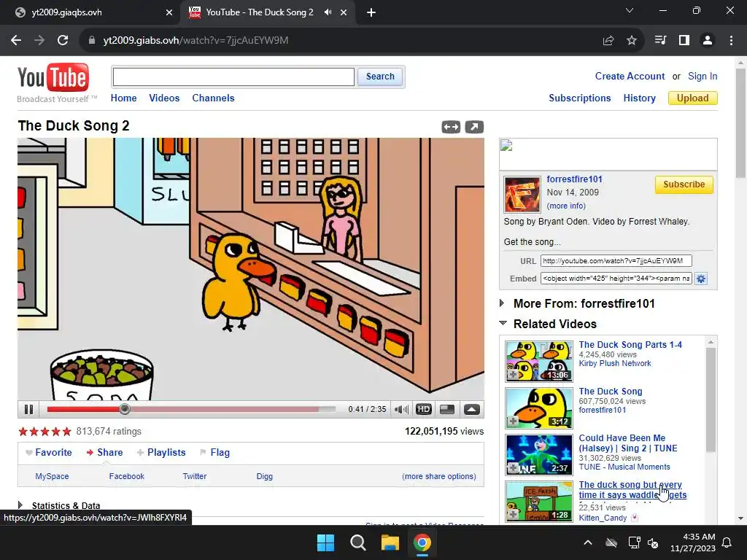The height and width of the screenshot is (560, 747).
Task: Click the related list scroll-up arrow
Action: 711,342
